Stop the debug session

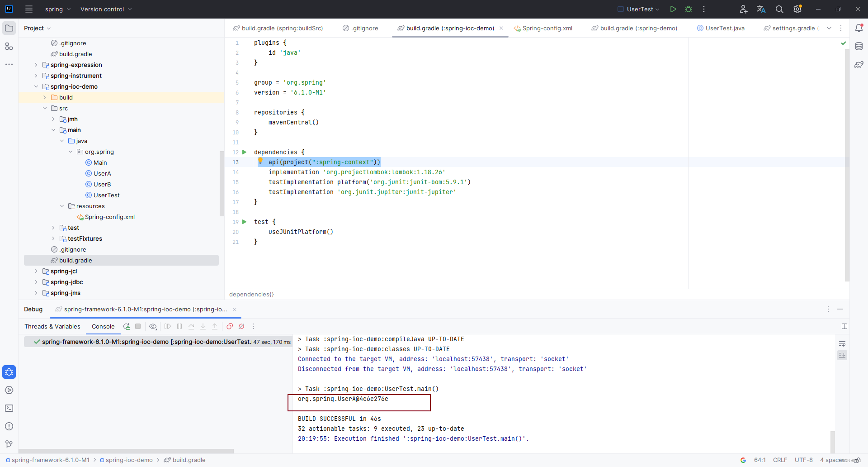click(138, 326)
